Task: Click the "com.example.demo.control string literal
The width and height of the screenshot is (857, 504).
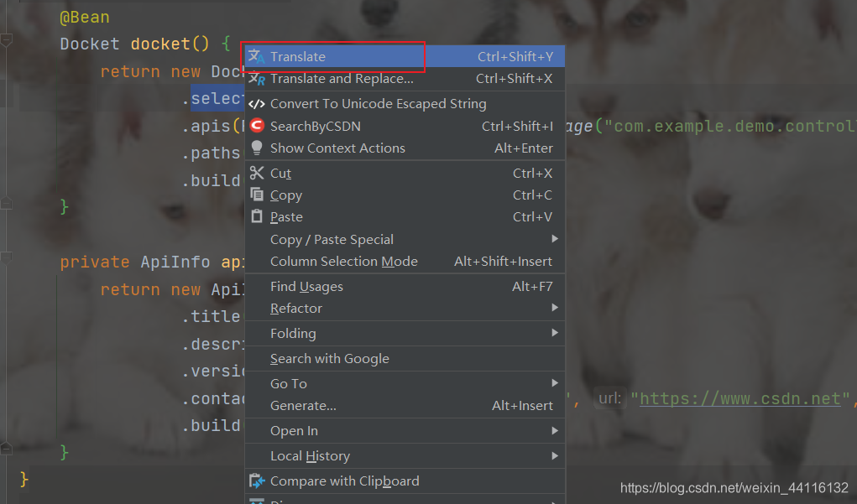Action: [x=730, y=126]
